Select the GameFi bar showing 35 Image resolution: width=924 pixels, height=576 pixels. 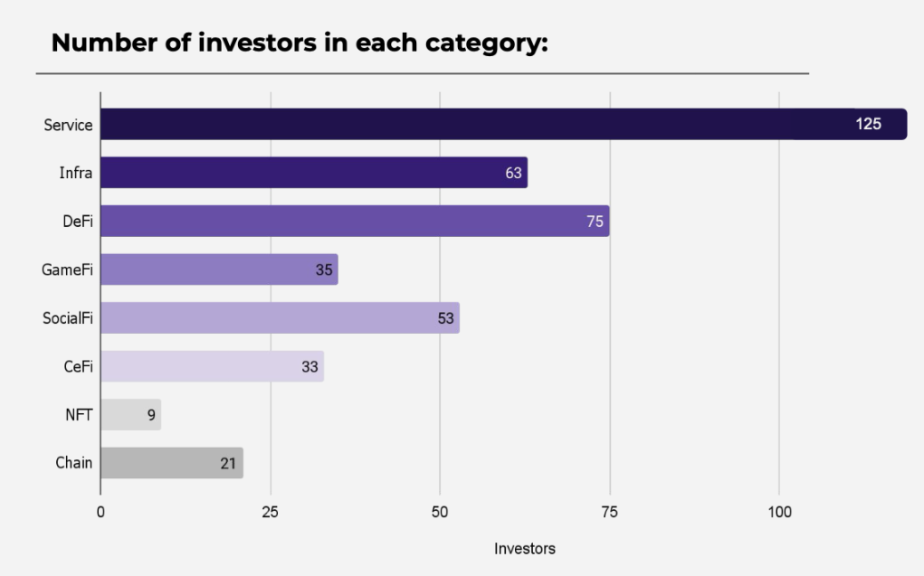(219, 269)
